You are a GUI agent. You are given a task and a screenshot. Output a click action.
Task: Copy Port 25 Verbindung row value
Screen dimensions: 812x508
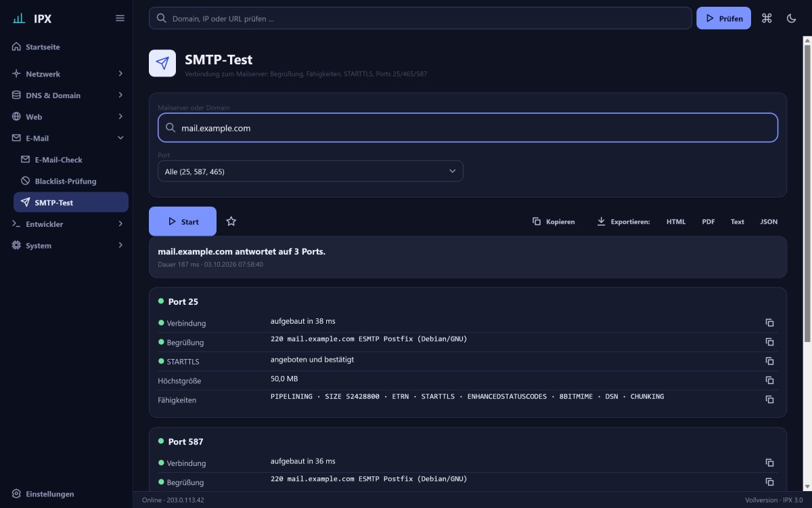769,322
